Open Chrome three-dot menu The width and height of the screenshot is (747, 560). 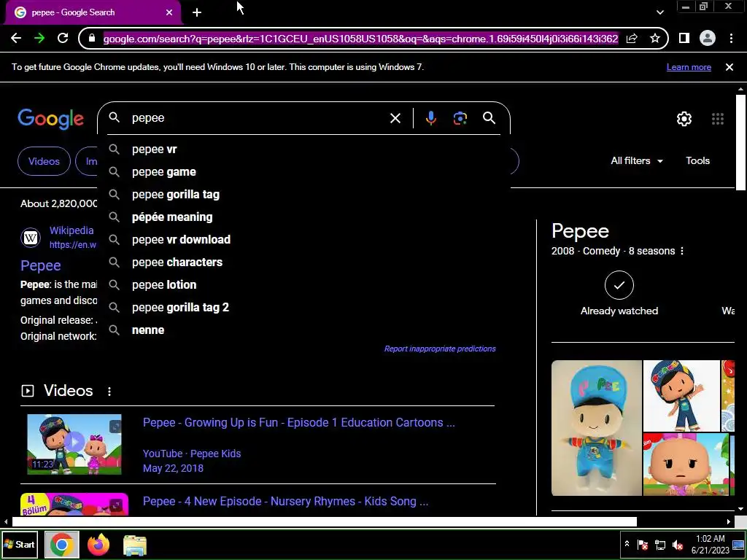[x=731, y=38]
